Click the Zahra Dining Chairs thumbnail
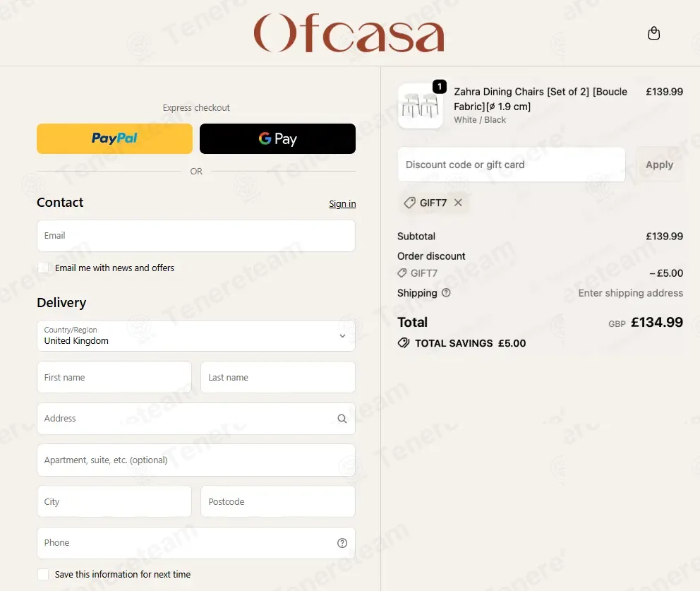The width and height of the screenshot is (700, 591). tap(421, 106)
